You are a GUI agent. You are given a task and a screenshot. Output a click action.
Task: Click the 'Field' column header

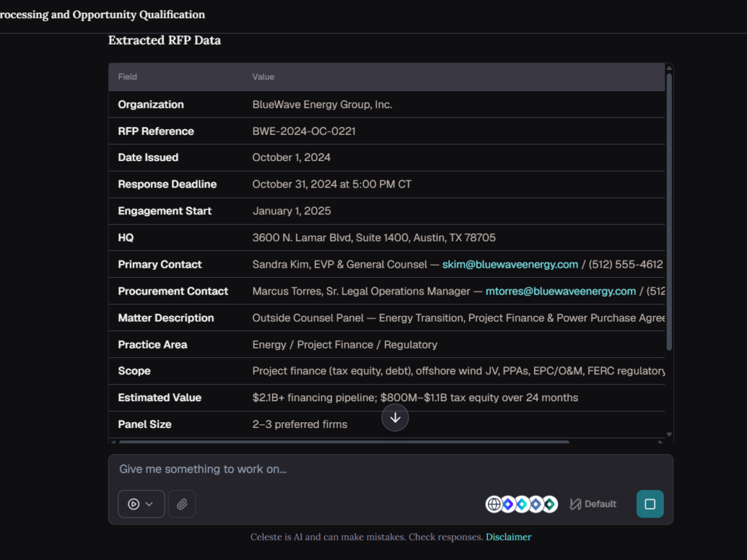coord(127,77)
